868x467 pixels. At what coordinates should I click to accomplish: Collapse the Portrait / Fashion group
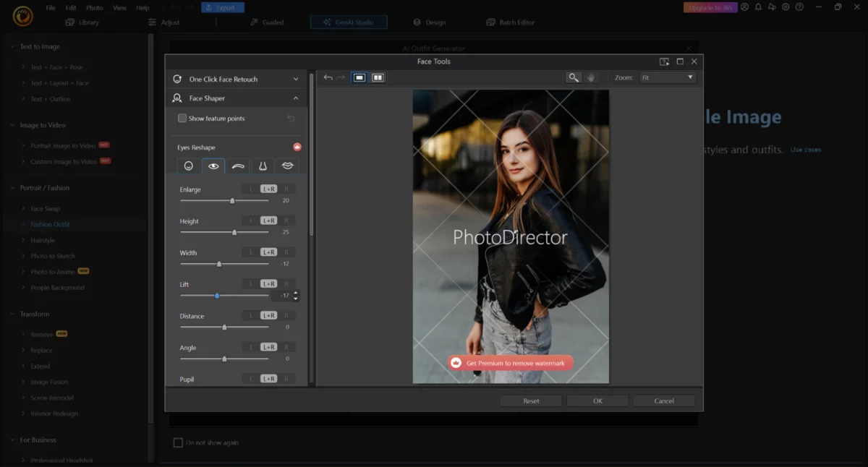[x=12, y=188]
